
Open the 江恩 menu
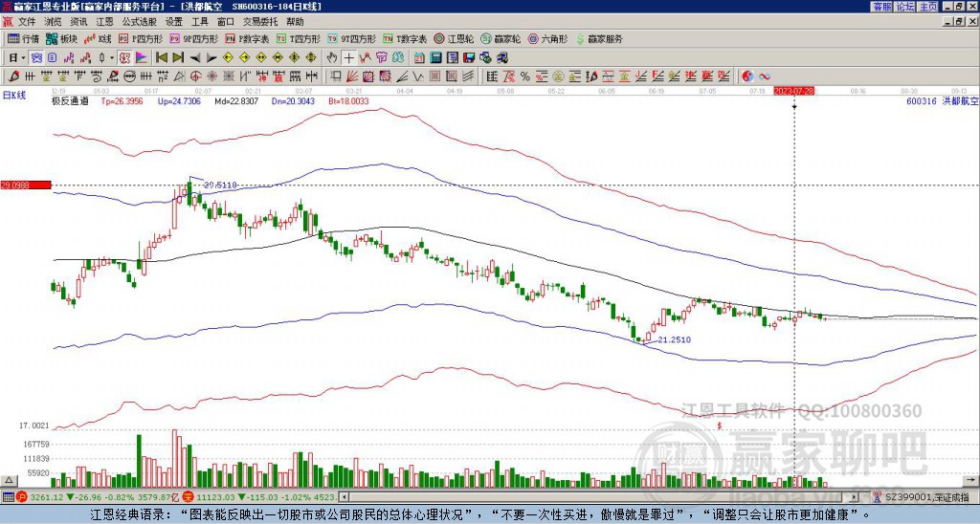click(105, 22)
